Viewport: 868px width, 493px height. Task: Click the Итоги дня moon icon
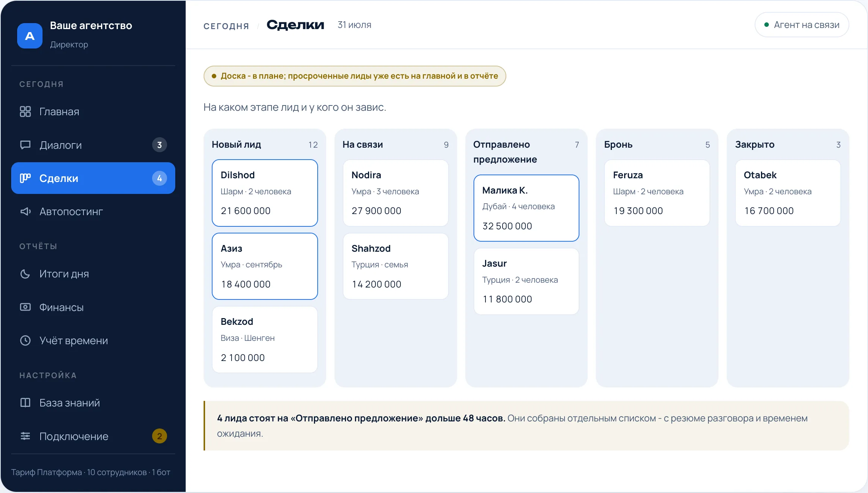(25, 274)
